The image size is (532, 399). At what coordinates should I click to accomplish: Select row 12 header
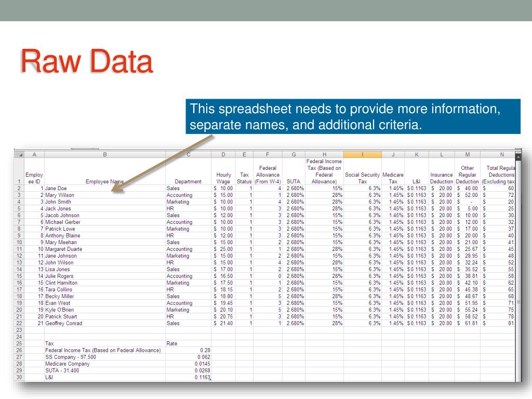tap(19, 256)
